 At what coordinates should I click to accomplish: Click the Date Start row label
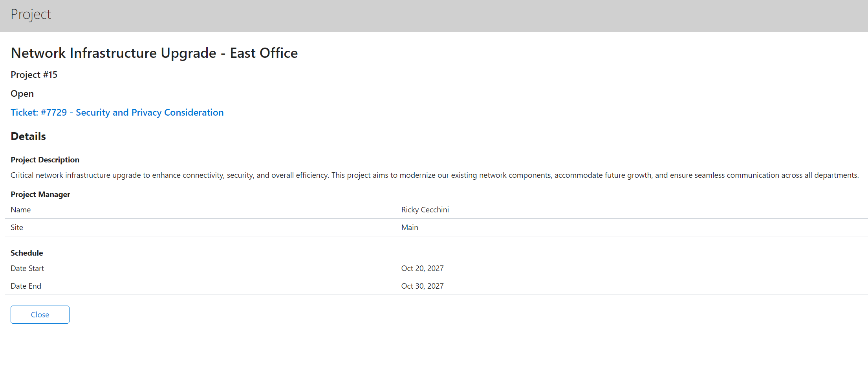pos(27,268)
